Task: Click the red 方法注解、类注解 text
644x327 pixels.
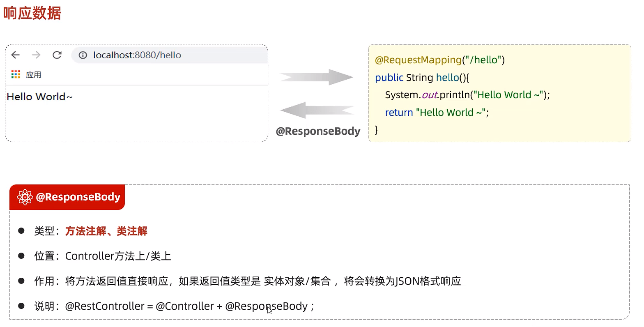Action: coord(106,231)
